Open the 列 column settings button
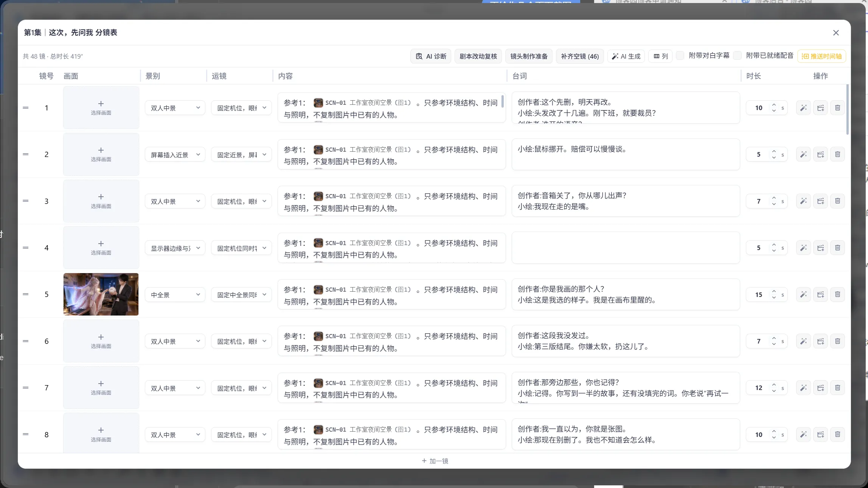 pyautogui.click(x=660, y=56)
